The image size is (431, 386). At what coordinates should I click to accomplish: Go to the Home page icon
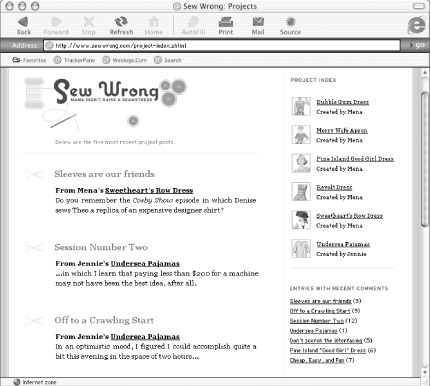click(x=154, y=26)
